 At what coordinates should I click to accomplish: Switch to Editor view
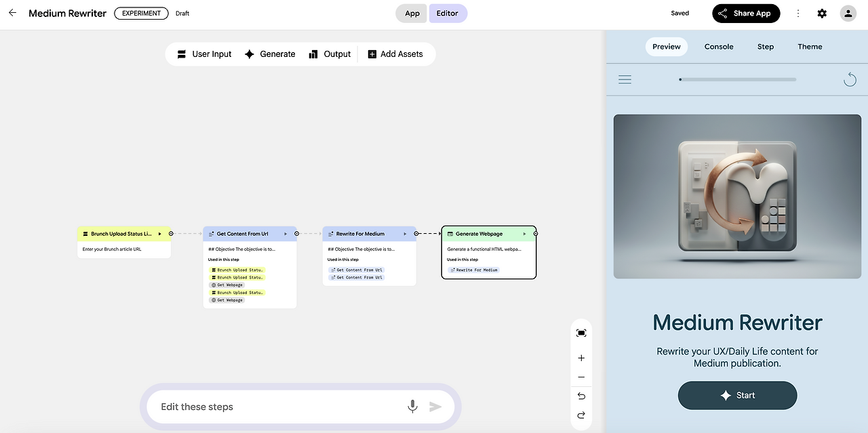point(448,14)
